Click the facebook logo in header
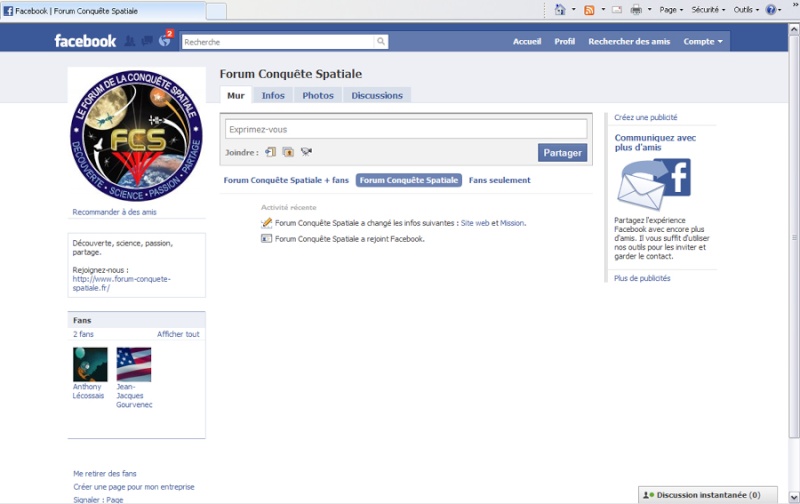The width and height of the screenshot is (800, 504). pyautogui.click(x=85, y=41)
